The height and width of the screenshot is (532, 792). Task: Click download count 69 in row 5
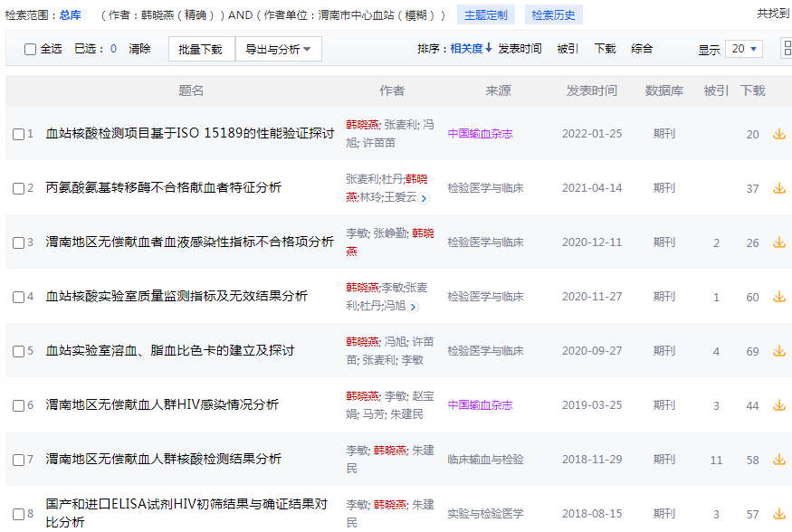click(752, 351)
